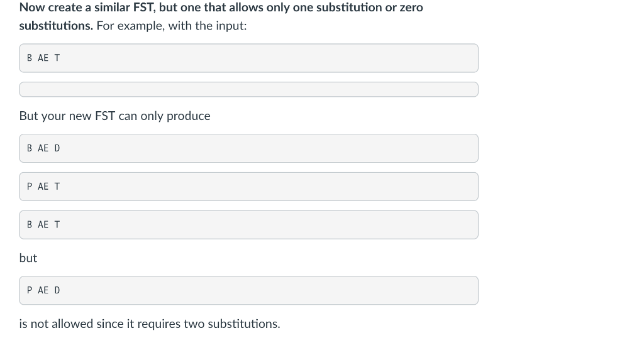This screenshot has width=644, height=360.
Task: Click the empty code box below the input
Action: [x=248, y=89]
